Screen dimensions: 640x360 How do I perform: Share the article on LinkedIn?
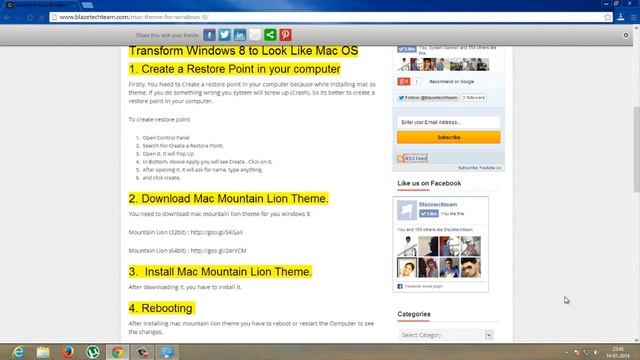[240, 35]
